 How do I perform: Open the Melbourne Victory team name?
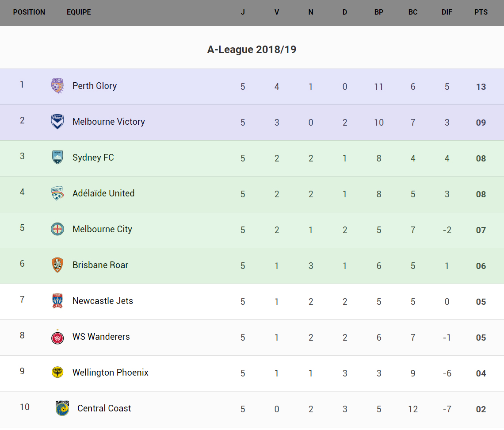tap(109, 122)
